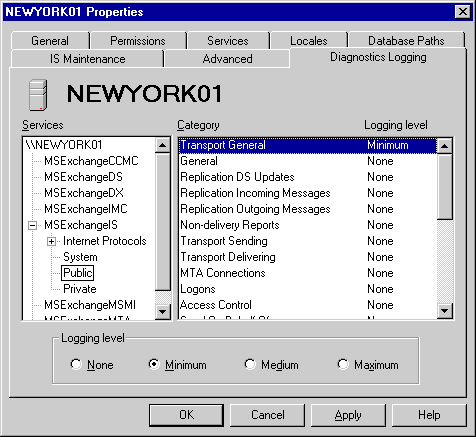This screenshot has width=476, height=437.
Task: Expand the Internet Protocols tree node
Action: (x=51, y=242)
